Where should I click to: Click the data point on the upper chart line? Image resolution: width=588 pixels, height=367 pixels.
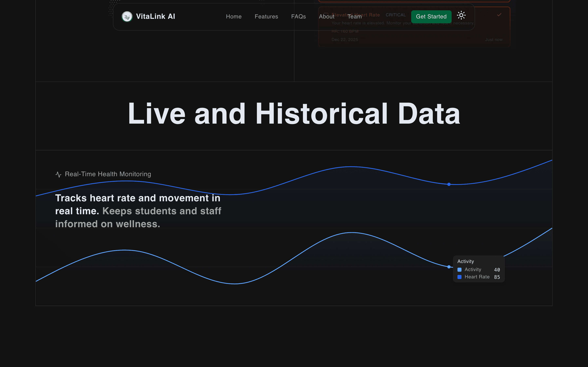tap(449, 184)
